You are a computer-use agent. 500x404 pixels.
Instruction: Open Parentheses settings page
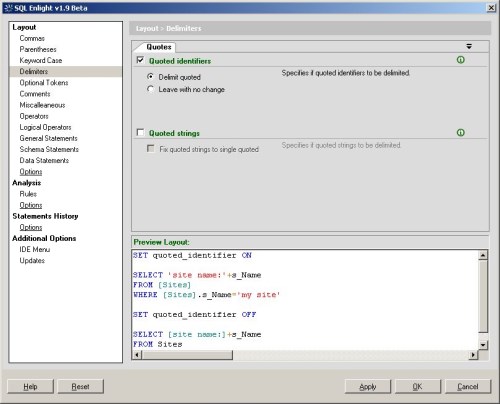38,49
